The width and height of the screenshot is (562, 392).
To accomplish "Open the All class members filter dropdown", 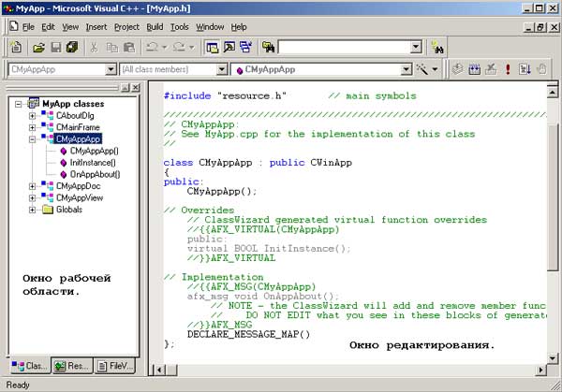I will (222, 69).
